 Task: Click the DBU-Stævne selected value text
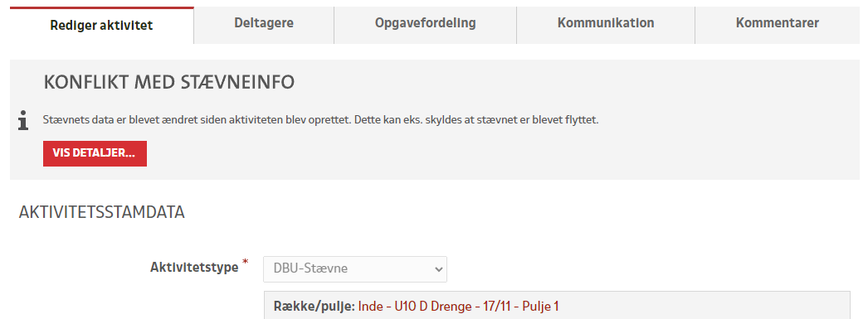point(310,269)
